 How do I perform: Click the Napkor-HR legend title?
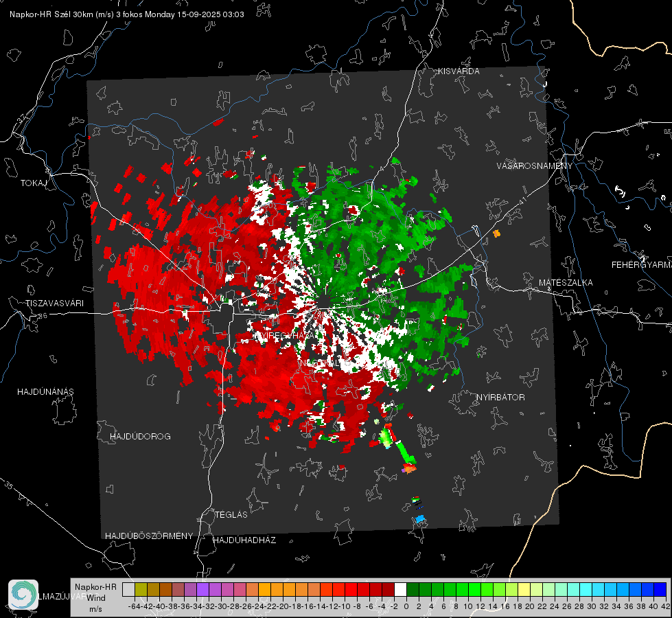pos(95,587)
